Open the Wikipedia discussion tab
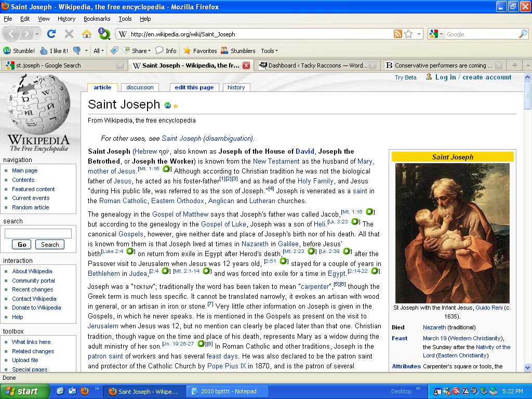Image resolution: width=532 pixels, height=399 pixels. pos(140,87)
